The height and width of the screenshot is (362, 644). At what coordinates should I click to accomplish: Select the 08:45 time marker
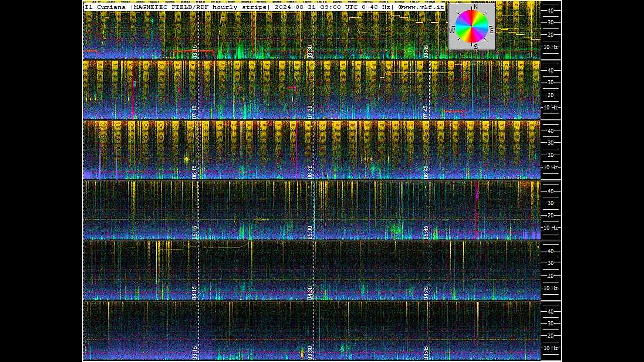click(426, 51)
